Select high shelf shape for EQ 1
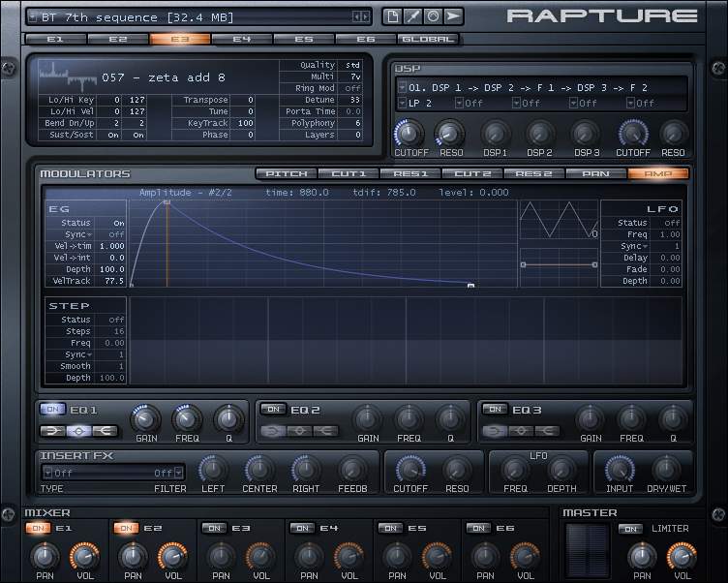 point(105,431)
